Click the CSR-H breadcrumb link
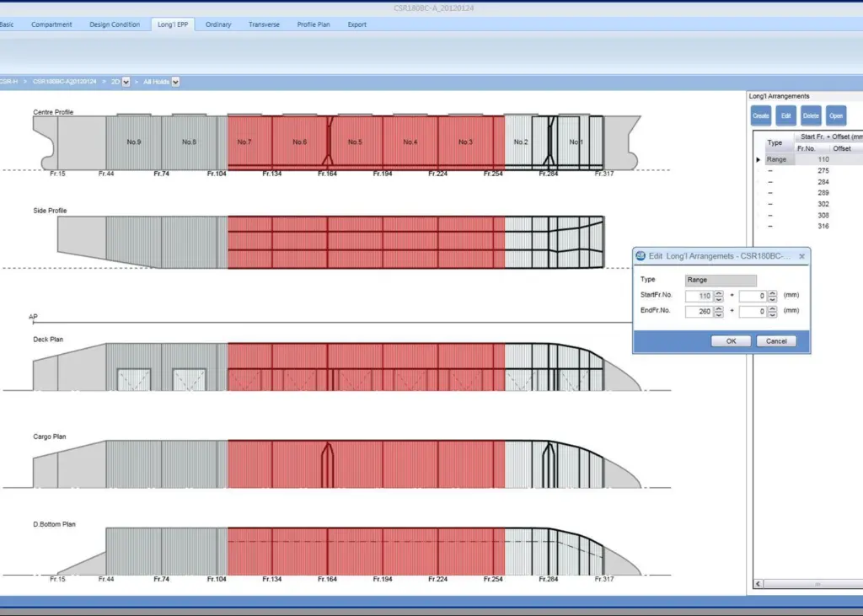 (8, 82)
